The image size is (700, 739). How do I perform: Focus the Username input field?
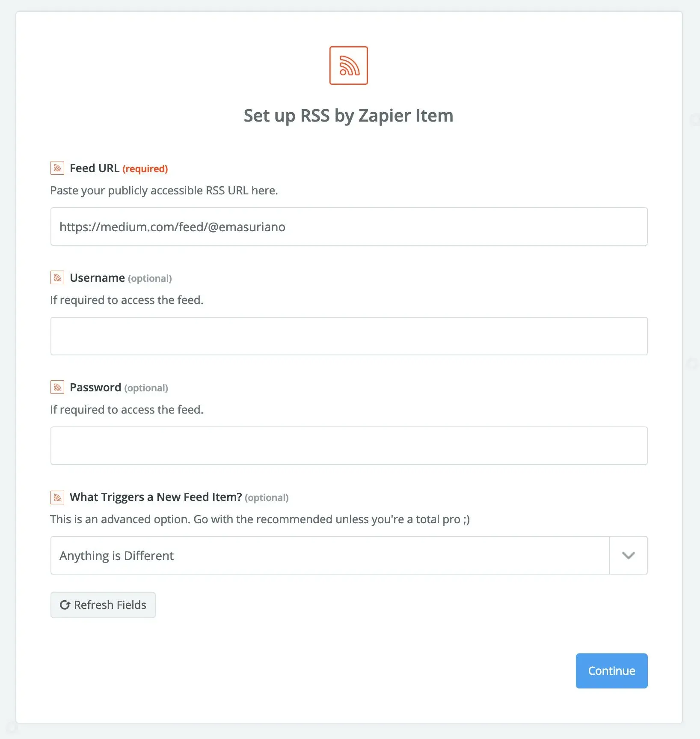[349, 336]
